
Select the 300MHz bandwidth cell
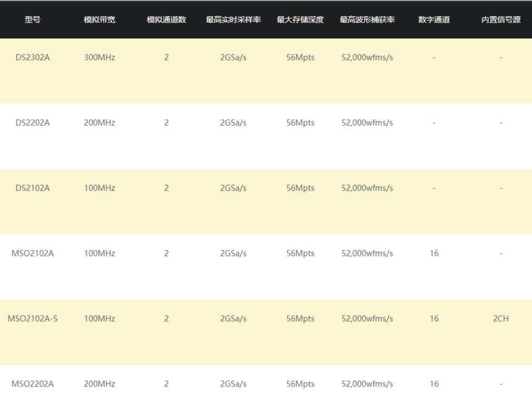(x=100, y=58)
